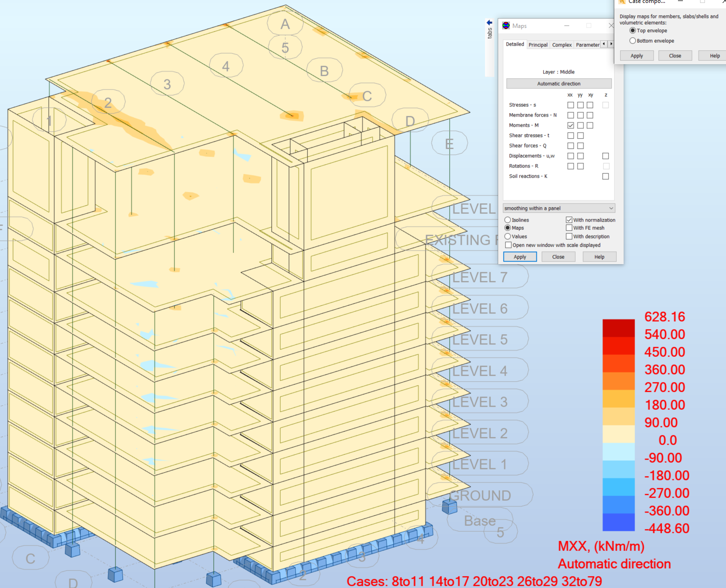Enable the Soil reactions - K checkbox

click(605, 176)
